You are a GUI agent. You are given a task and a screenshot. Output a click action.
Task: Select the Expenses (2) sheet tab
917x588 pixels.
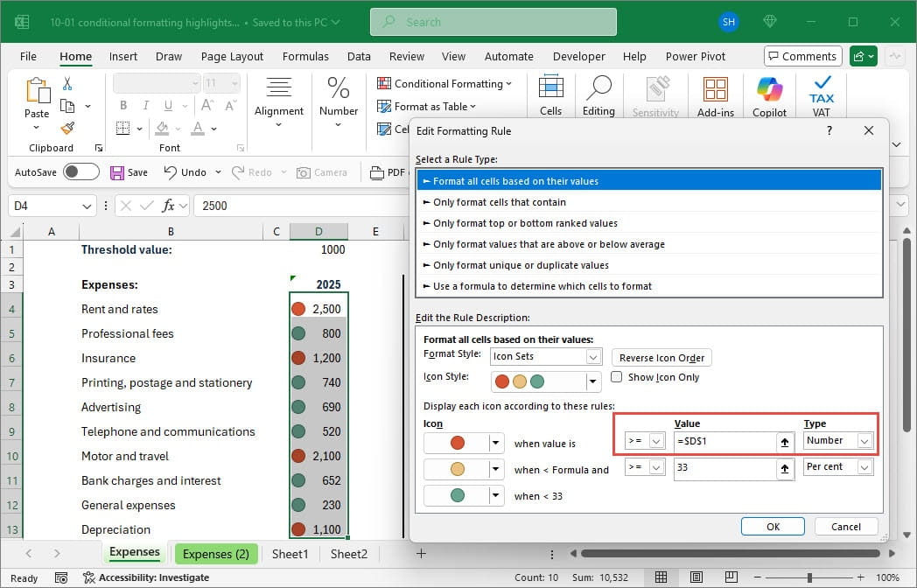216,554
